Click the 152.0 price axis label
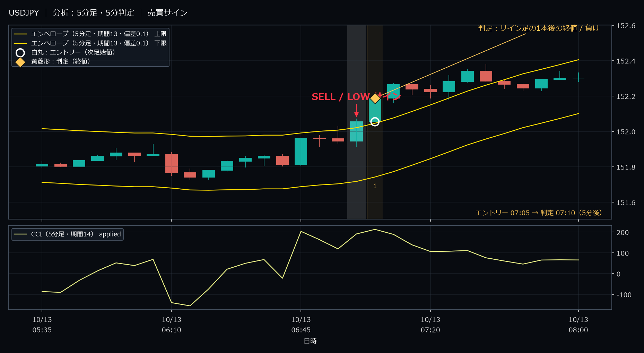 626,132
